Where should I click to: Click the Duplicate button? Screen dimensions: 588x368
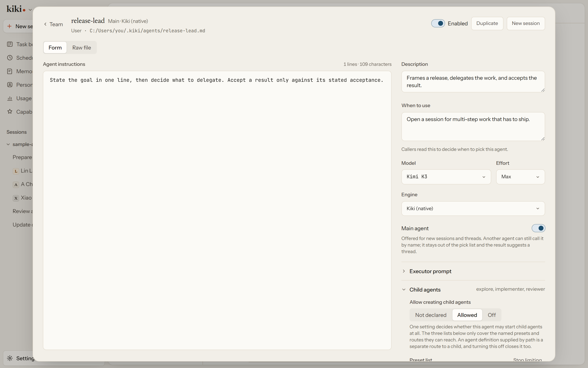487,23
